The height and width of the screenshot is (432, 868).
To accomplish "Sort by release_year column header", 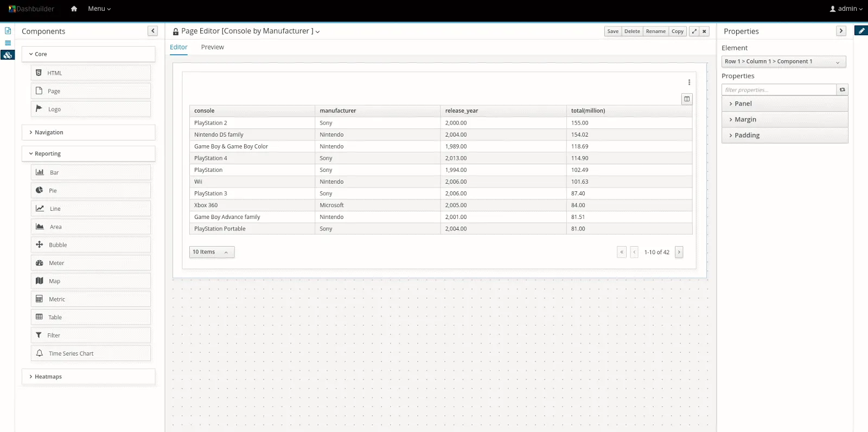I will pyautogui.click(x=503, y=111).
